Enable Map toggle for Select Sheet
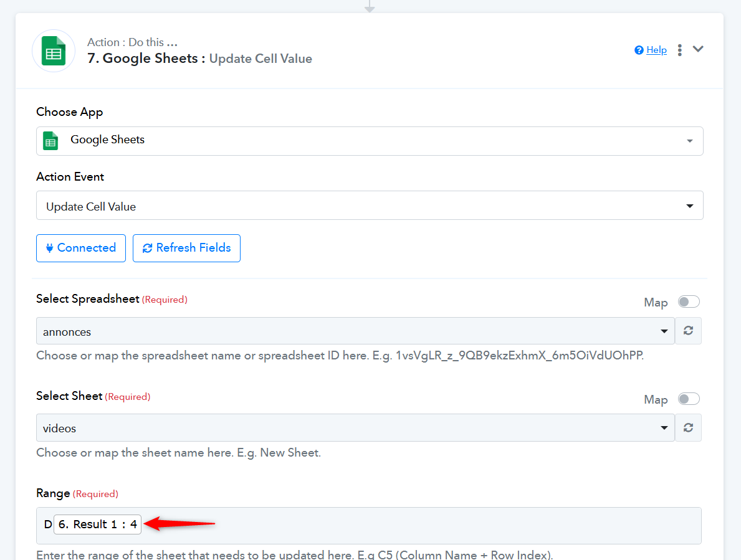This screenshot has height=560, width=741. pyautogui.click(x=689, y=399)
